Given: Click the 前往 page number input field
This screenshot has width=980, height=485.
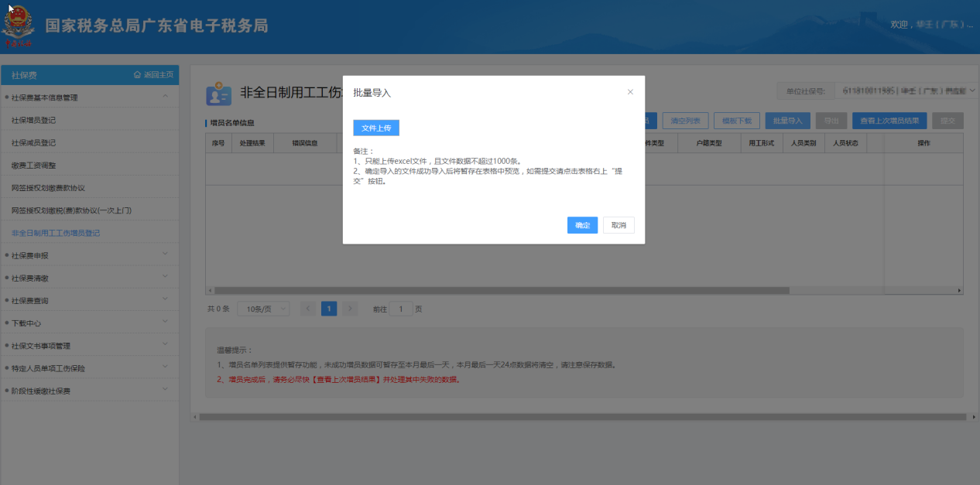Looking at the screenshot, I should (400, 309).
